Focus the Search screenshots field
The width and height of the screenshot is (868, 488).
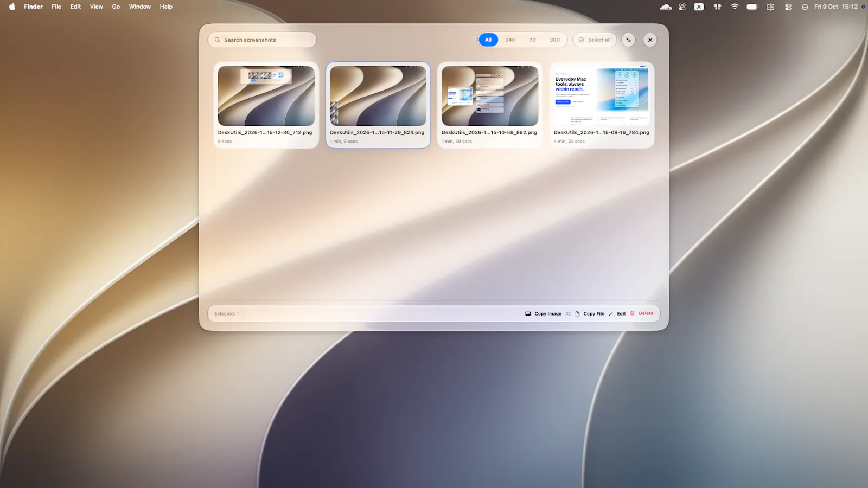262,40
